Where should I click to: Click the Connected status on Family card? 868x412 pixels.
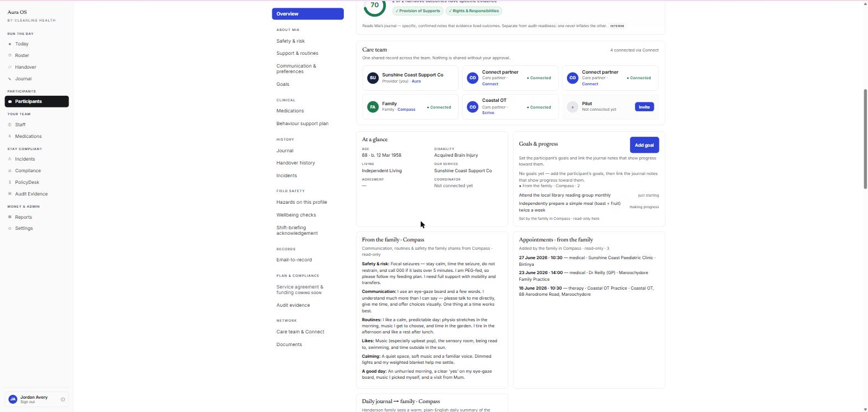tap(439, 107)
